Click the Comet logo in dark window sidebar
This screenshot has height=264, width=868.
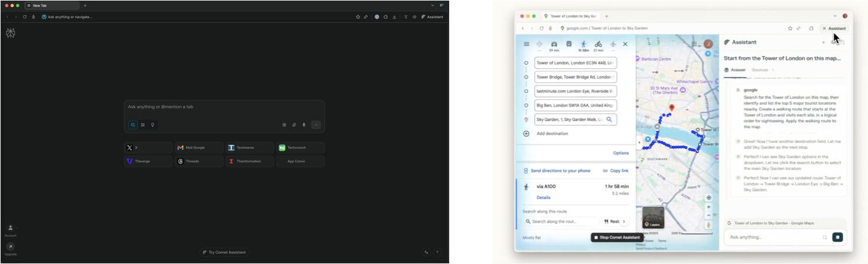pos(11,33)
